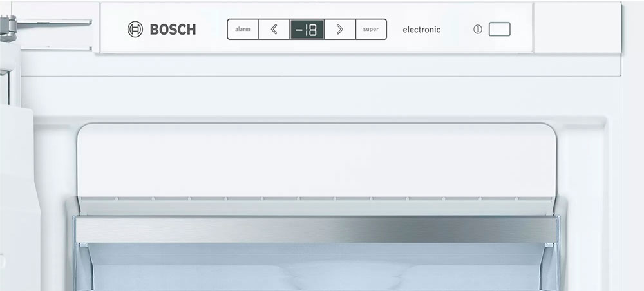The height and width of the screenshot is (291, 644).
Task: Click the transparent freezer drawer front
Action: click(x=316, y=267)
